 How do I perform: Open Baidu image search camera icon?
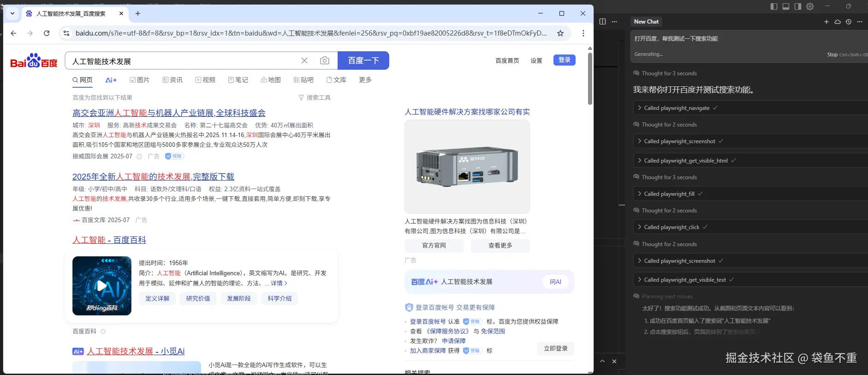(x=325, y=60)
